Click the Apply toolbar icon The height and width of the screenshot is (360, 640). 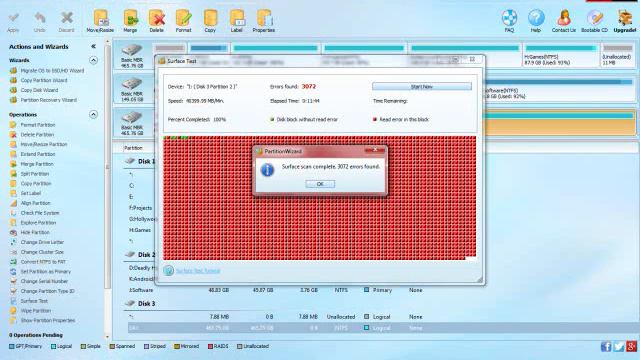[13, 22]
